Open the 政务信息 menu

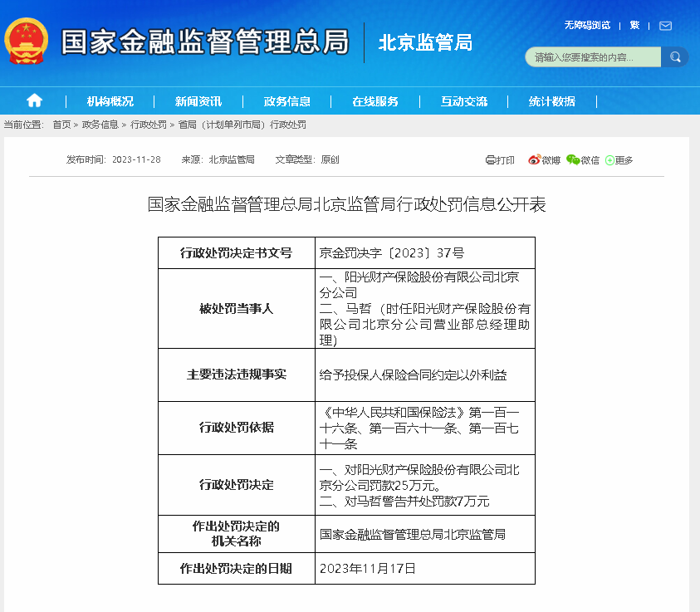[x=286, y=101]
